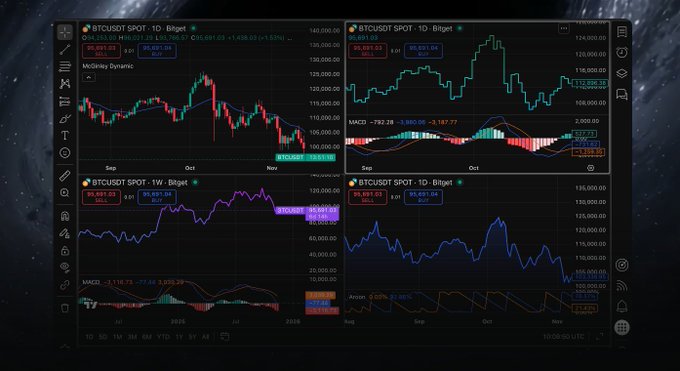The height and width of the screenshot is (371, 680).
Task: Select the 1Y date range tab
Action: pyautogui.click(x=179, y=337)
